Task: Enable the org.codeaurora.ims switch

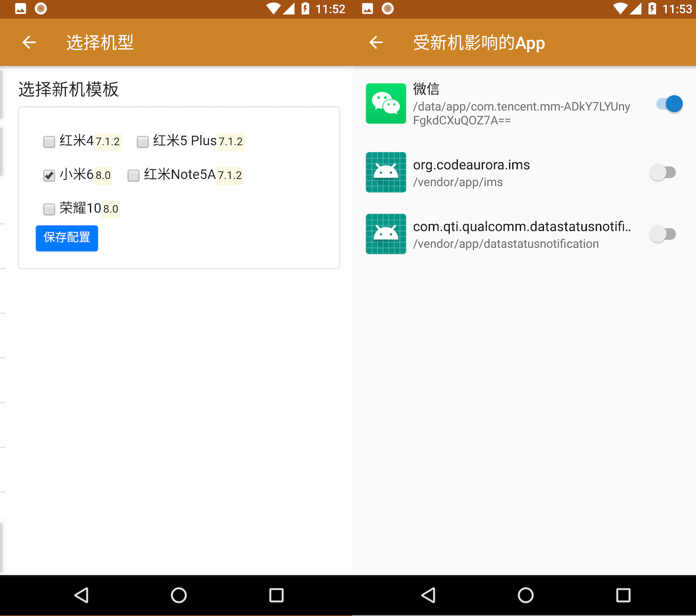Action: point(663,172)
